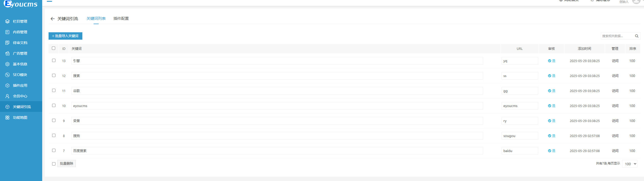Image resolution: width=644 pixels, height=181 pixels.
Task: Tick the checkbox for row ID 8
Action: click(x=54, y=135)
